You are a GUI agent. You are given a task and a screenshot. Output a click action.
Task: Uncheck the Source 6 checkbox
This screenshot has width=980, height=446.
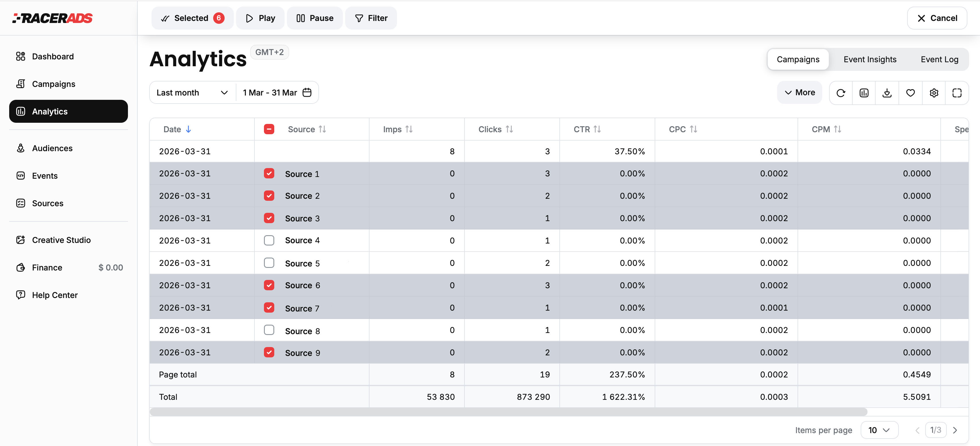(269, 285)
